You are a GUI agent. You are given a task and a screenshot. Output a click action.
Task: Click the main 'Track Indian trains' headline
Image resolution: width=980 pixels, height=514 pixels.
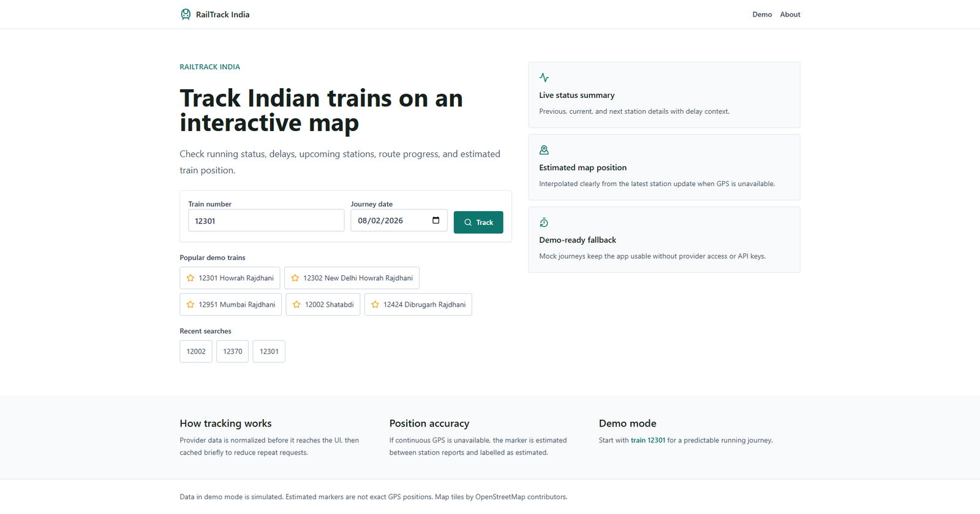pos(322,110)
